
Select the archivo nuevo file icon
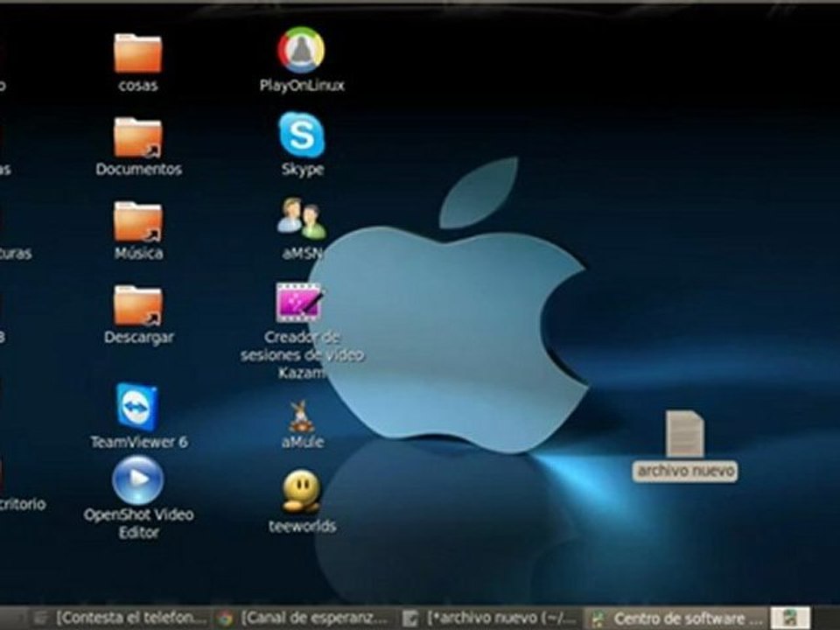pyautogui.click(x=684, y=434)
